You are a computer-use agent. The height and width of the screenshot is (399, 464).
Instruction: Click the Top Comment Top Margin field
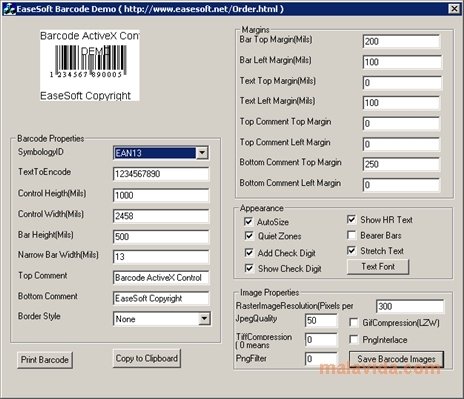(x=401, y=123)
